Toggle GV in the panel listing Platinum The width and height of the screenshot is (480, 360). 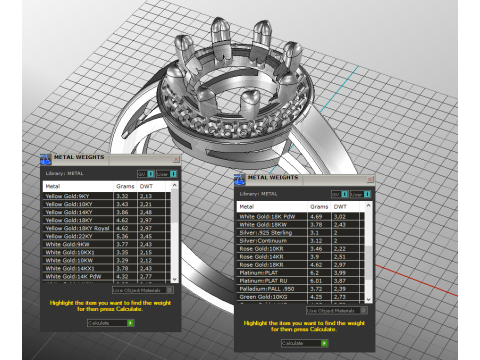click(340, 194)
